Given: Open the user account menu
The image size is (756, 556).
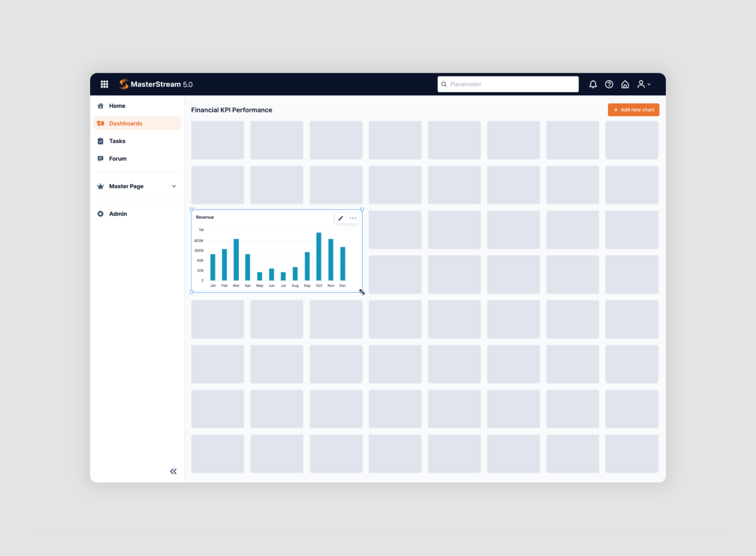Looking at the screenshot, I should [x=644, y=84].
